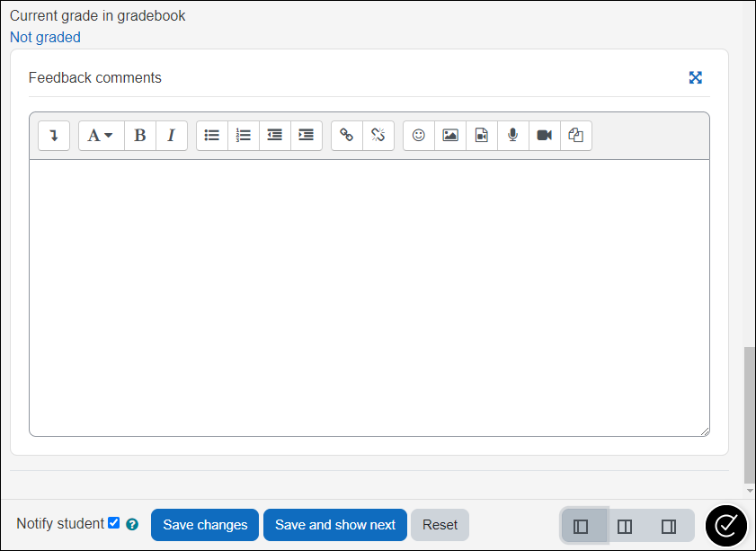This screenshot has height=551, width=756.
Task: Create a numbered list
Action: click(243, 135)
